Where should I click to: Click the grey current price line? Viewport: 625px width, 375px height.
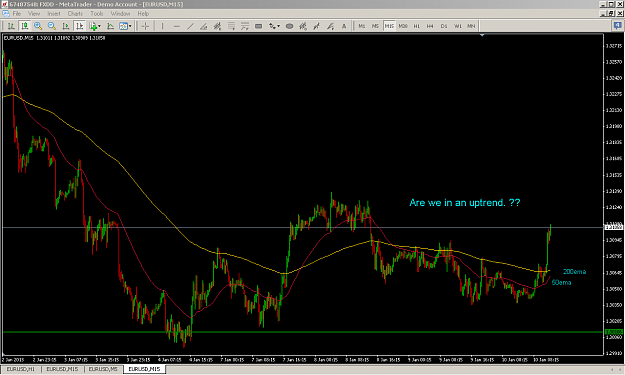tap(303, 228)
